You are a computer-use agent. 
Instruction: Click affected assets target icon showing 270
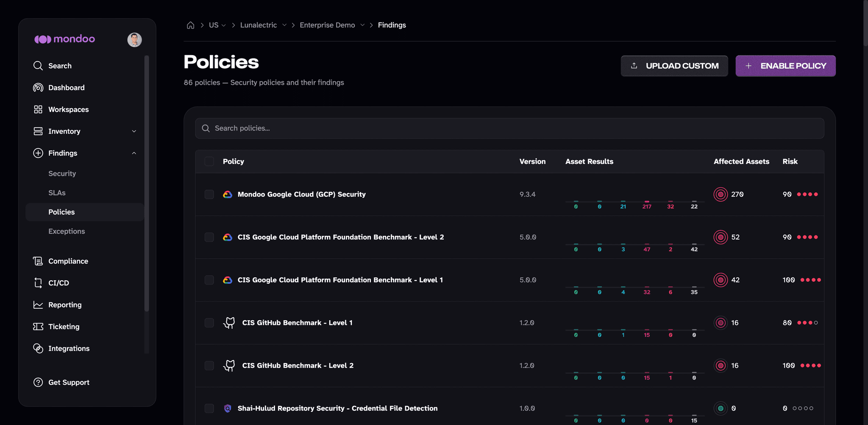[x=721, y=194]
